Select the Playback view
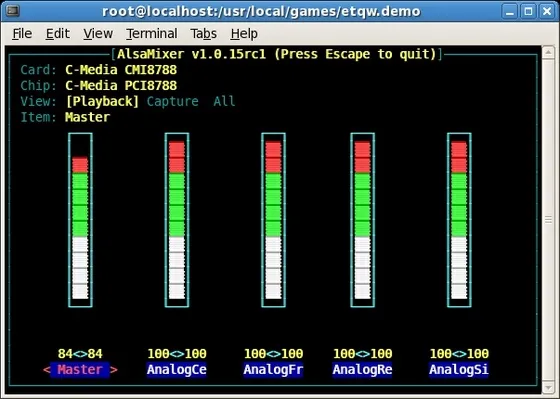Image resolution: width=560 pixels, height=399 pixels. pyautogui.click(x=102, y=101)
